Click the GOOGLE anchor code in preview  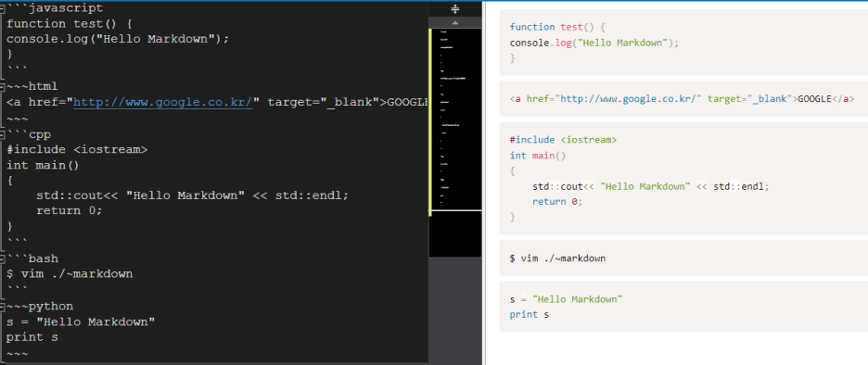[682, 99]
